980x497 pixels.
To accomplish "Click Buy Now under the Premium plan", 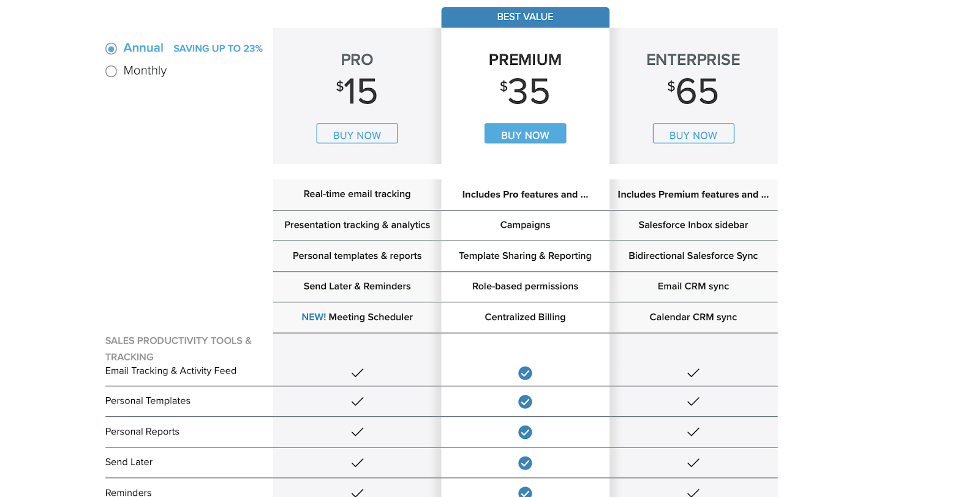I will pos(525,134).
